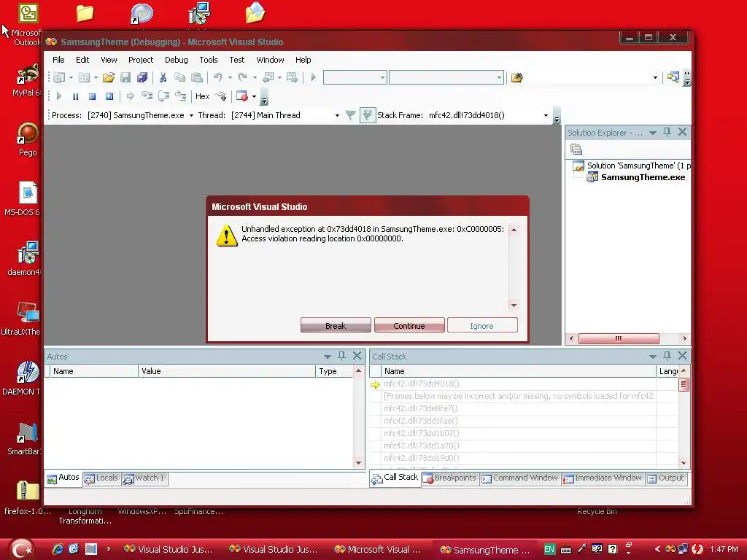Open Solution Explorer window position dropdown
The image size is (747, 560).
[653, 133]
